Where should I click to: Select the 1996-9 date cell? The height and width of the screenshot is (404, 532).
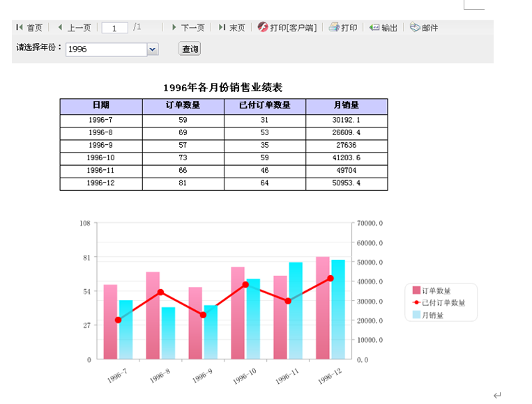tap(101, 145)
